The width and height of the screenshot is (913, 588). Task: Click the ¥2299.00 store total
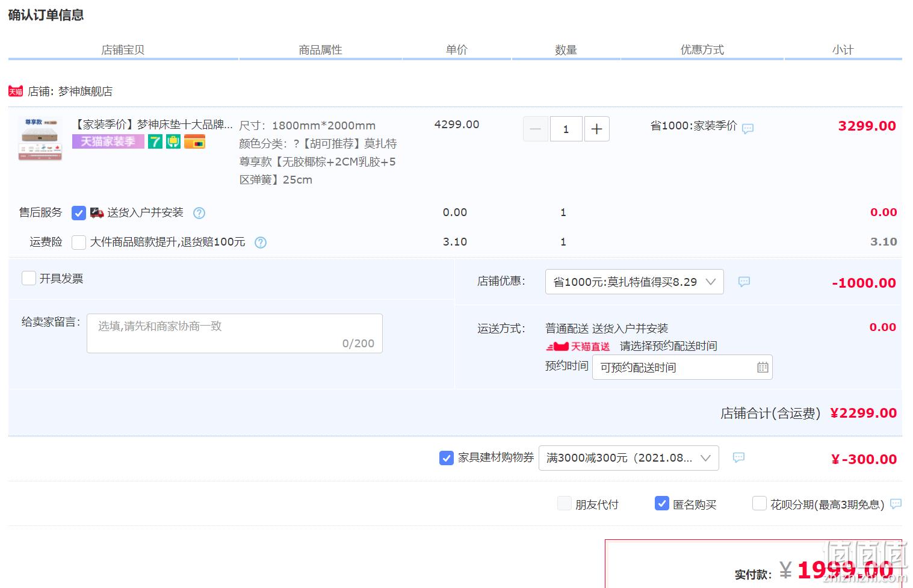[x=864, y=413]
